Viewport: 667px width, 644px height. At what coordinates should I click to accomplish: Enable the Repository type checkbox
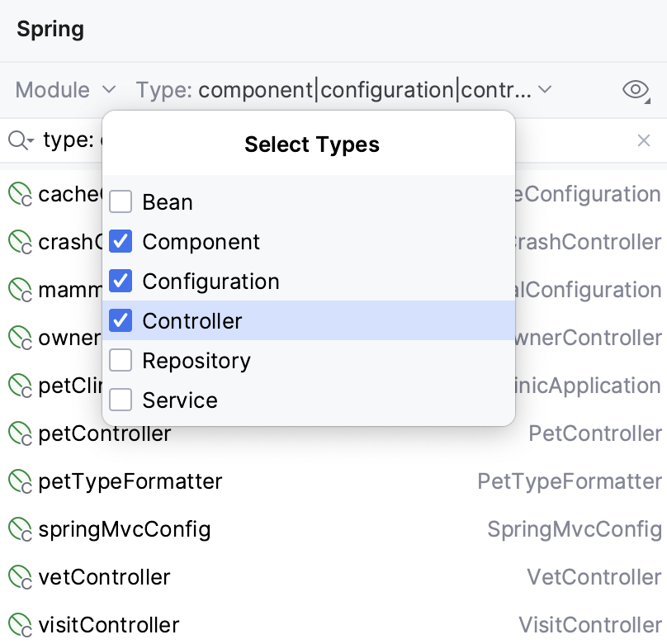[x=121, y=361]
